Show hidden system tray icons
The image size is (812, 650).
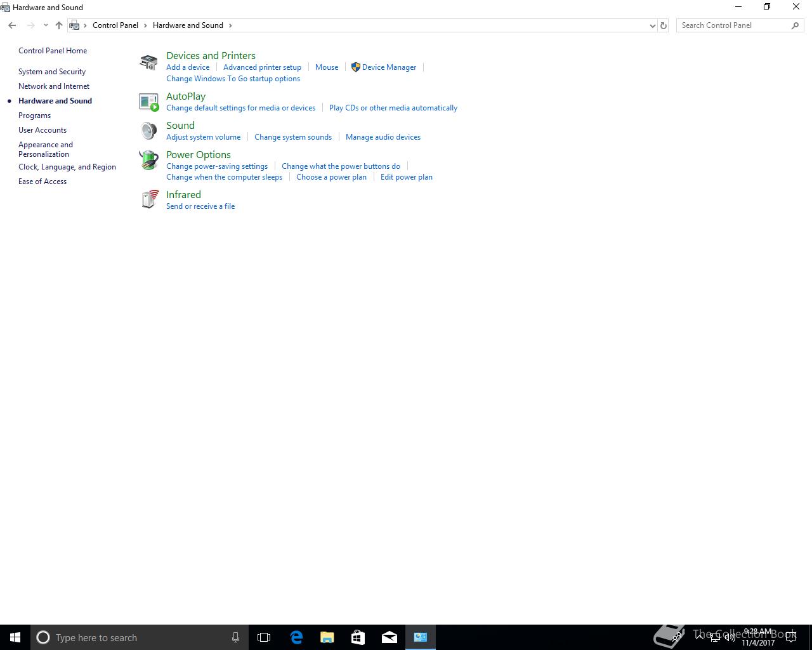point(700,637)
